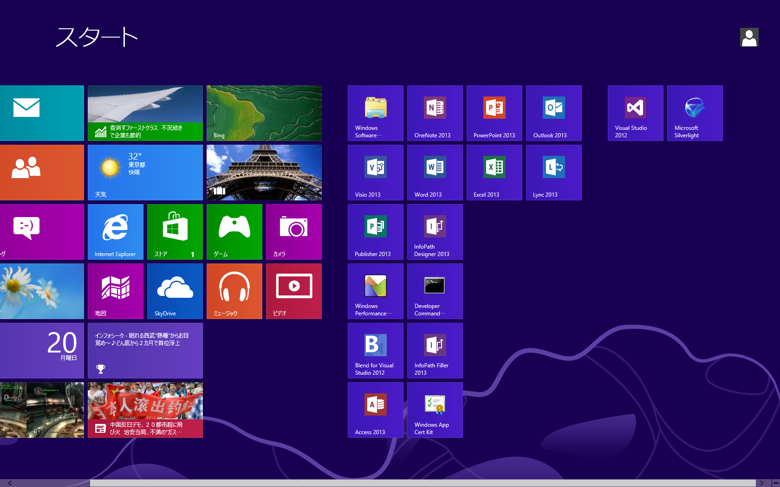Launch Internet Explorer tile
Image resolution: width=780 pixels, height=487 pixels.
(115, 232)
